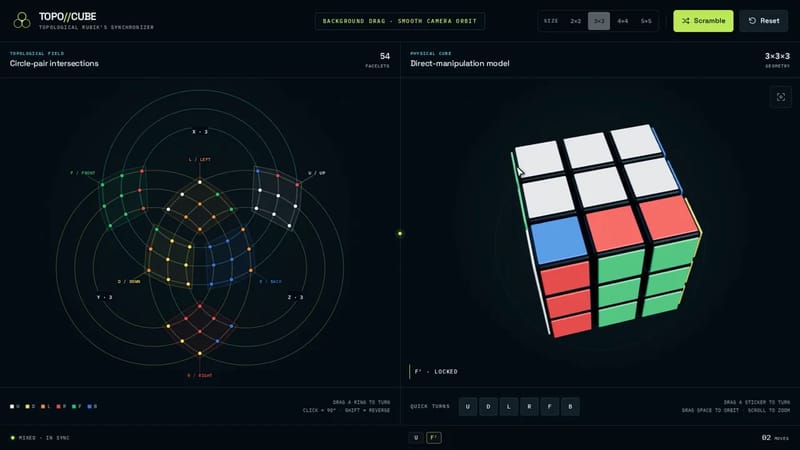The width and height of the screenshot is (800, 450).
Task: Switch cube size to 5×5
Action: (x=646, y=21)
